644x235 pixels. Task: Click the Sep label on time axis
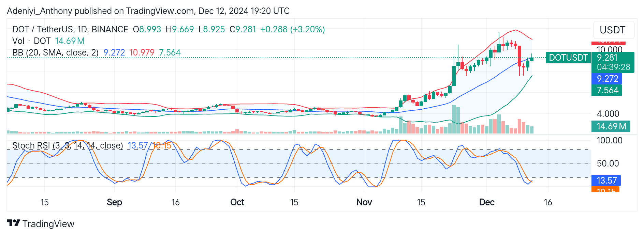coord(114,202)
